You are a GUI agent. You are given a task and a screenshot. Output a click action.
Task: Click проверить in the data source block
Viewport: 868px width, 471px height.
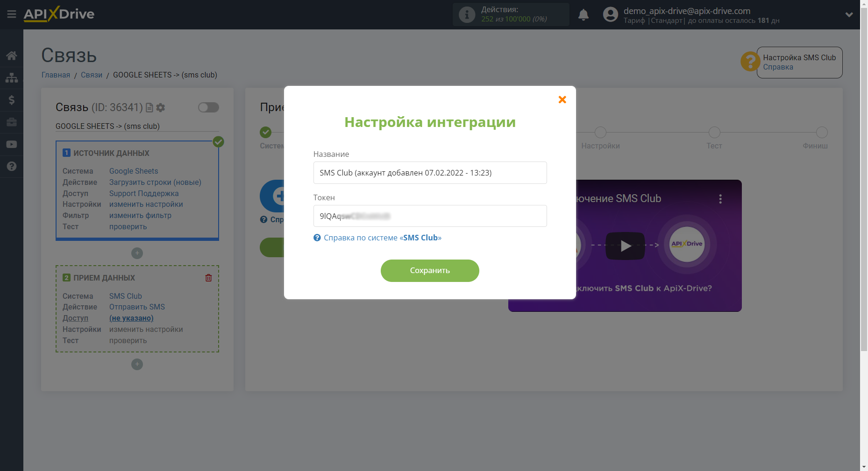coord(128,227)
